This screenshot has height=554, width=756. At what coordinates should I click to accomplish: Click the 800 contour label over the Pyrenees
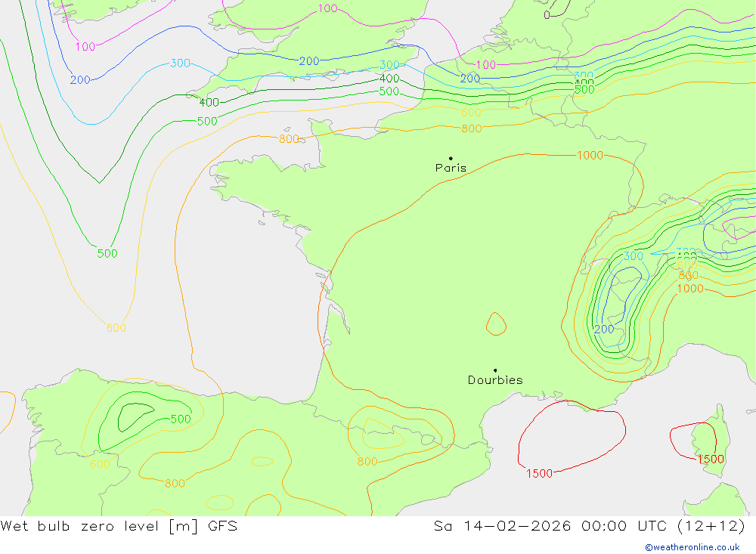(367, 462)
